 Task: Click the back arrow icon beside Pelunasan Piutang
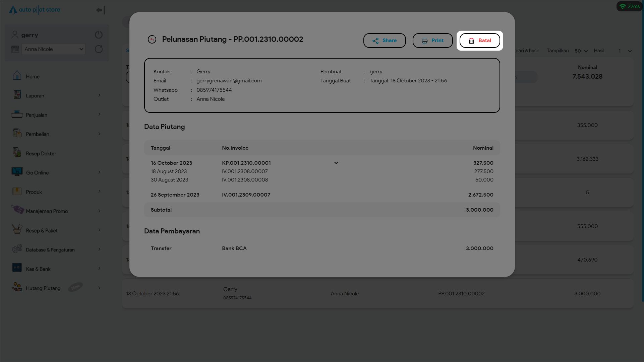pos(152,40)
